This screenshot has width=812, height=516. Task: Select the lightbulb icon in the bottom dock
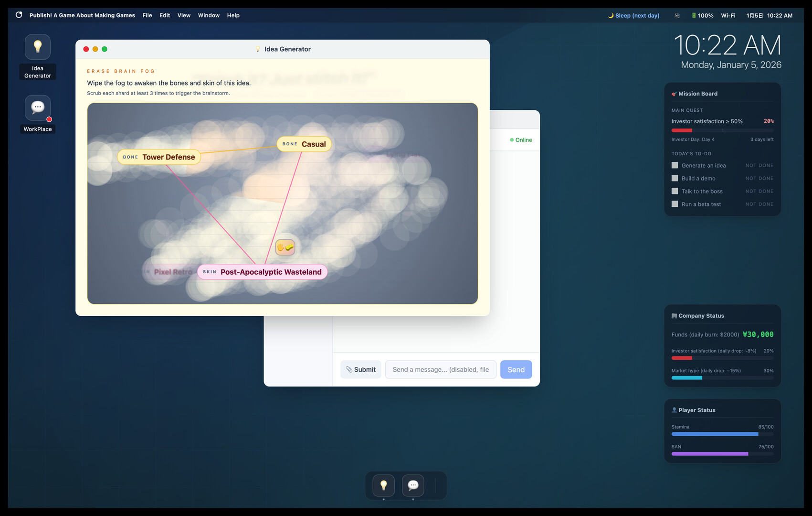(384, 485)
